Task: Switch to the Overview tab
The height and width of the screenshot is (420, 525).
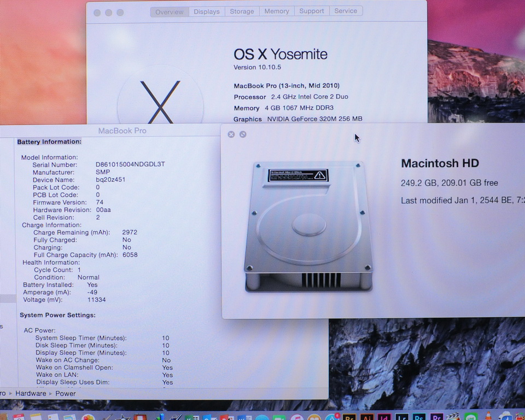Action: click(170, 11)
